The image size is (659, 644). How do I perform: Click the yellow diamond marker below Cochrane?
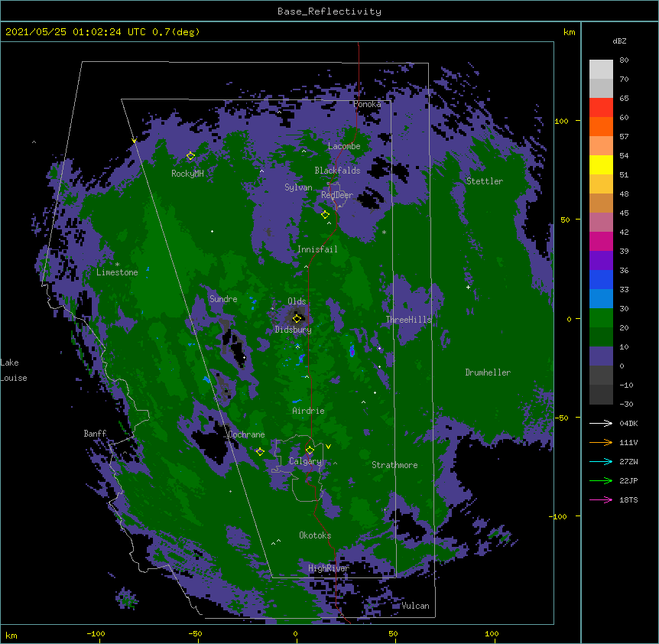[260, 452]
